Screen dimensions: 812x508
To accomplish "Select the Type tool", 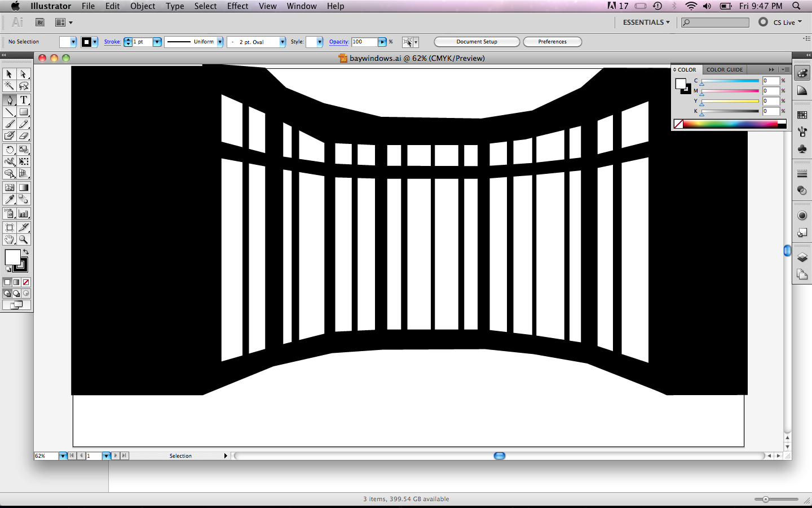I will tap(24, 100).
